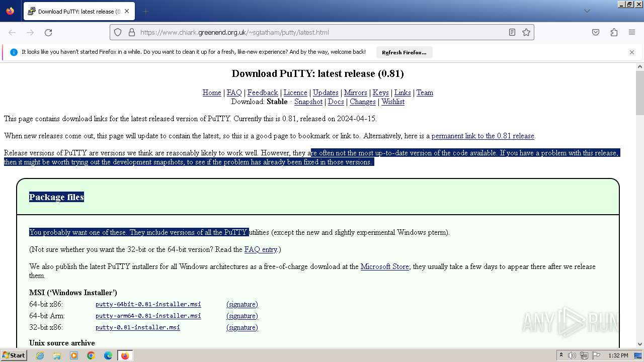644x362 pixels.
Task: Open the Firefox application menu
Action: click(632, 32)
